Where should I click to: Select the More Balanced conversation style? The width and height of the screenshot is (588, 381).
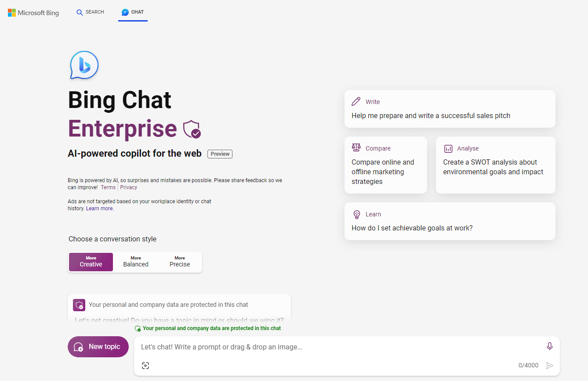click(x=135, y=261)
